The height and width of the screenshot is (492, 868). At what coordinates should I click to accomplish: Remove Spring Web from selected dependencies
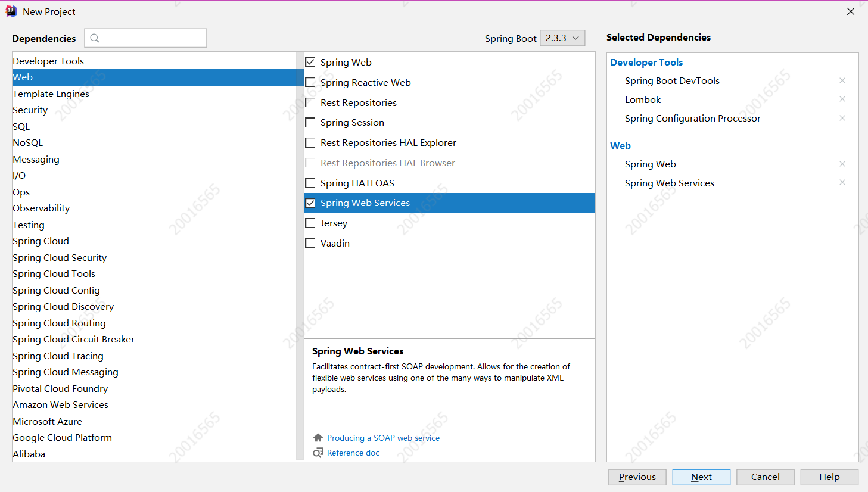pyautogui.click(x=842, y=164)
